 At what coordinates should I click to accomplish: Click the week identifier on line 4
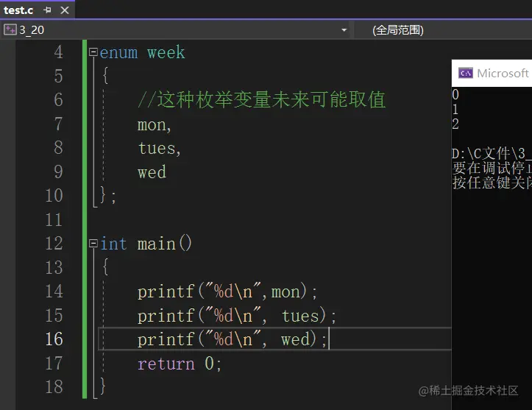166,52
